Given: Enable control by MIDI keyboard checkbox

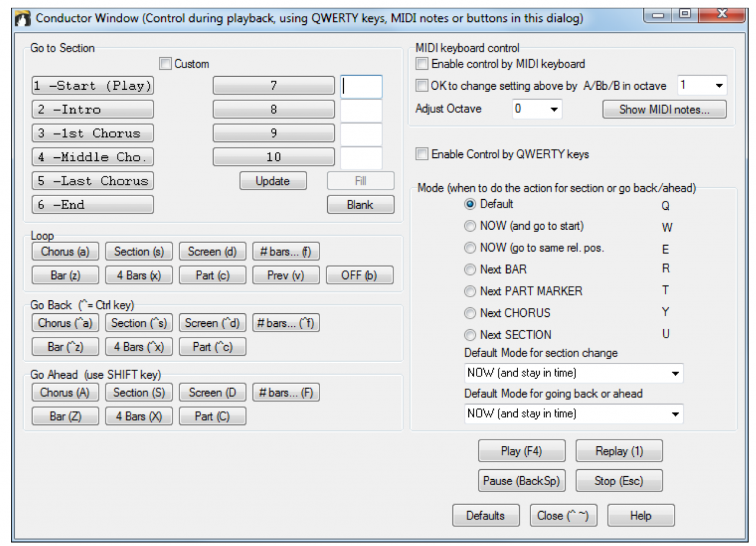Looking at the screenshot, I should point(422,63).
